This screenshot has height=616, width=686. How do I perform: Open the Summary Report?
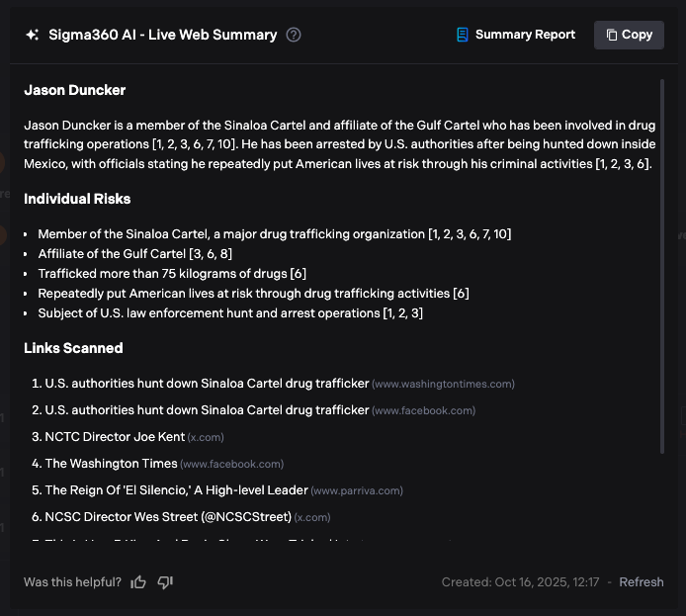point(524,35)
